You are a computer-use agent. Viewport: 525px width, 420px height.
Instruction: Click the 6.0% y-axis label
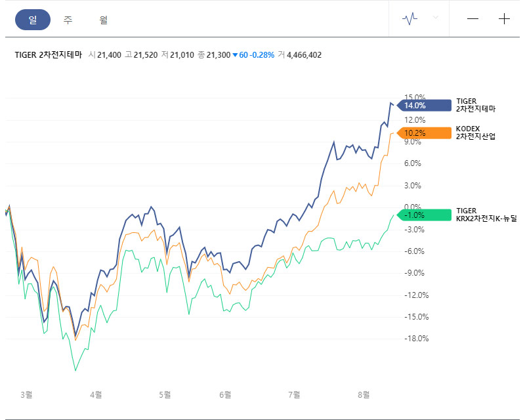(413, 163)
